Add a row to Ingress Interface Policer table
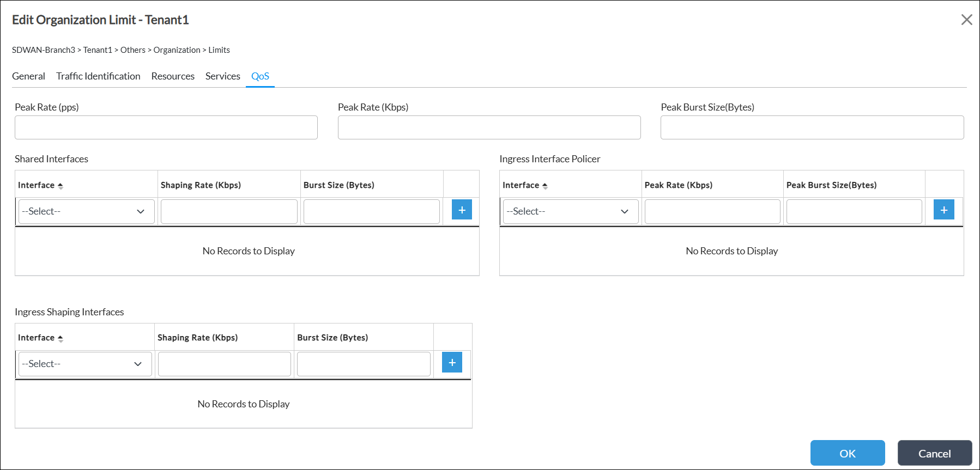Screen dimensions: 980x470 coord(943,210)
